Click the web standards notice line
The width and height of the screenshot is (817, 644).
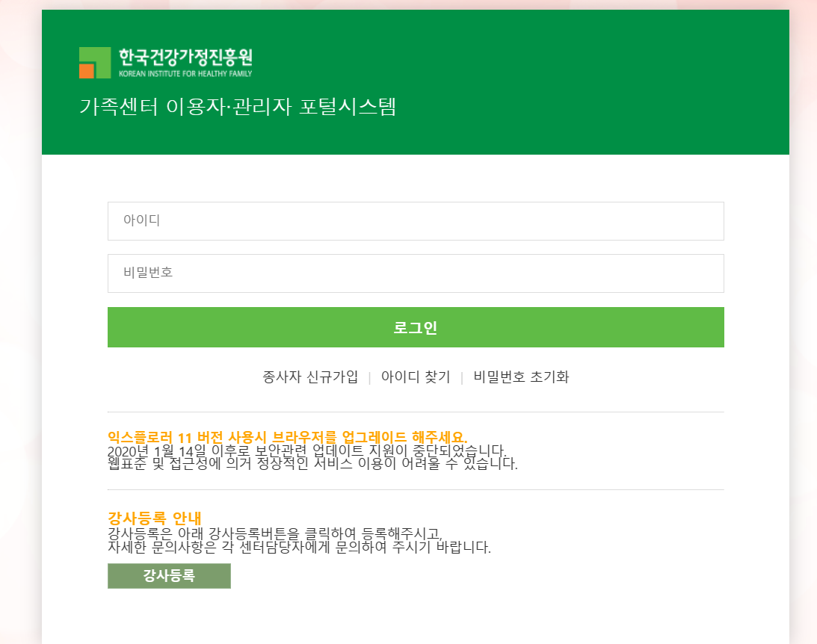click(311, 462)
